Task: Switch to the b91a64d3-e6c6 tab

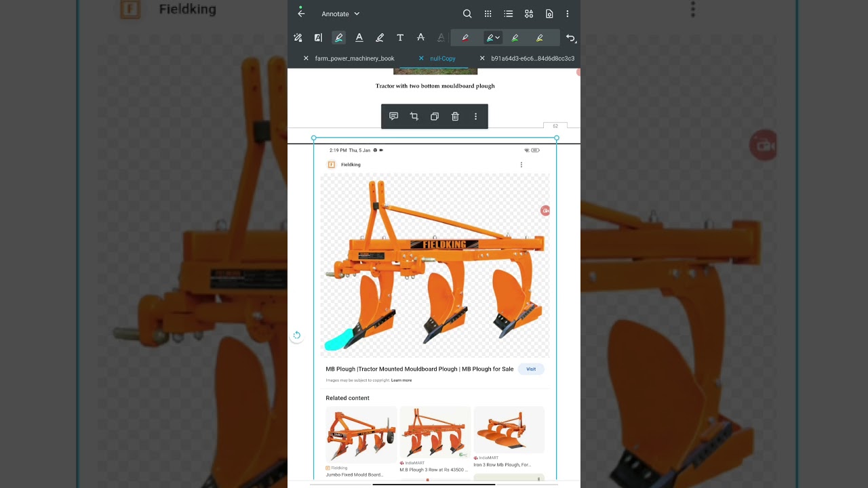Action: point(533,58)
